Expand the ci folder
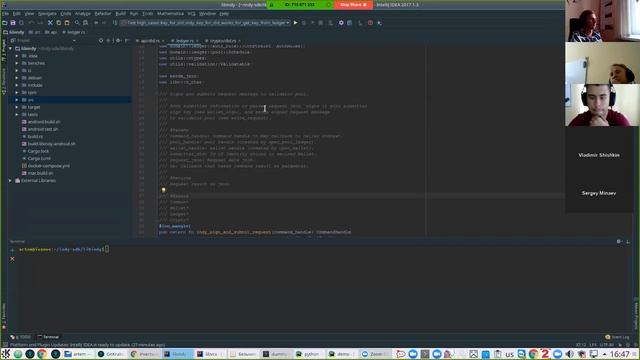 click(x=17, y=71)
